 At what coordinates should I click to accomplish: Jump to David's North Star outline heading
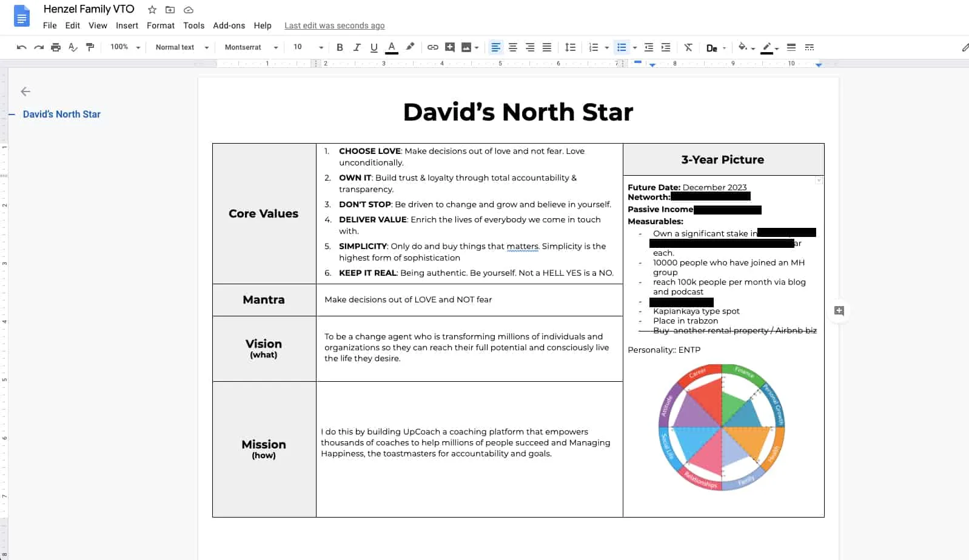tap(62, 114)
